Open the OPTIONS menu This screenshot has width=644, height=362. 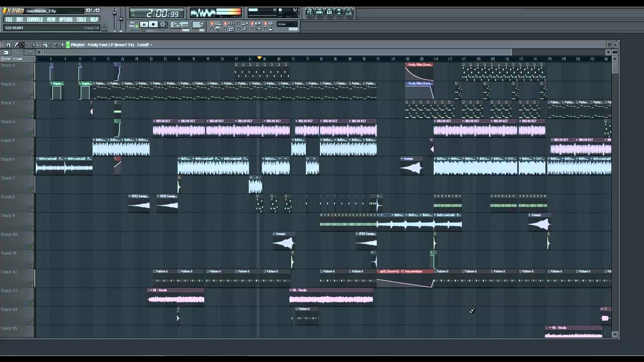click(66, 20)
